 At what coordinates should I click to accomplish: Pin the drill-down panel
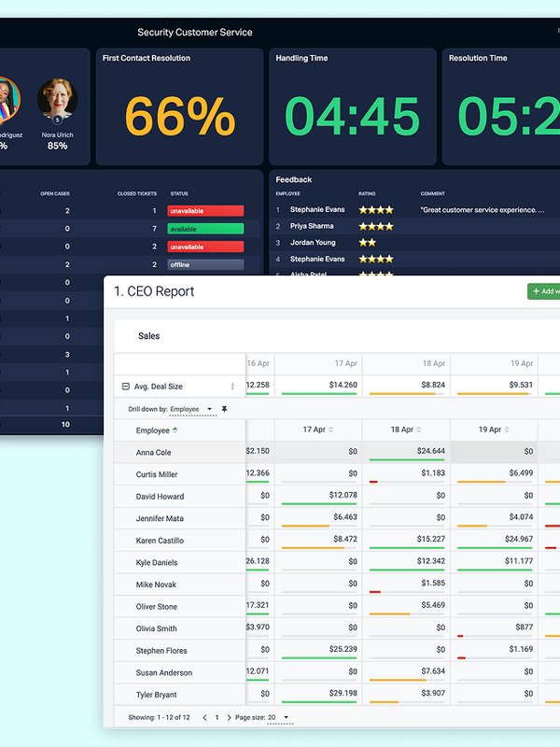pos(224,410)
